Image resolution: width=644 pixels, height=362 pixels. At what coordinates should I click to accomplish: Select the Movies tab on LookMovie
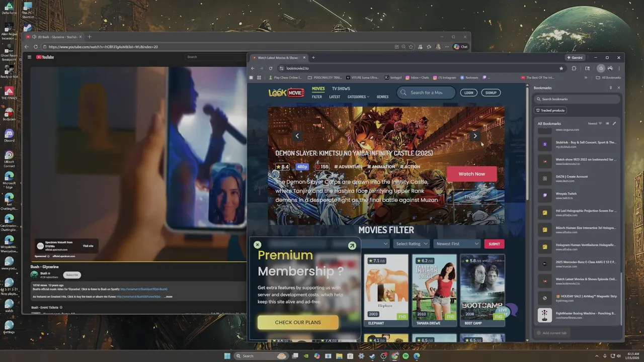[318, 88]
